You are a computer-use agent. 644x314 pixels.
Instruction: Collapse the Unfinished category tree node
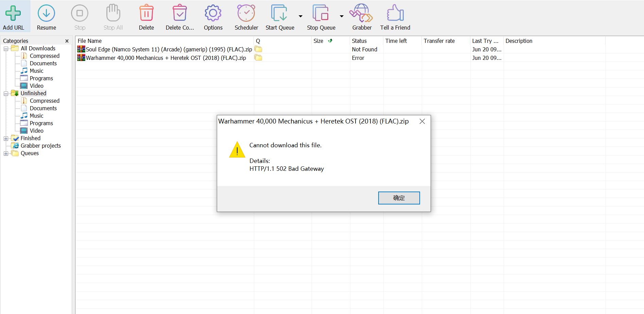6,94
